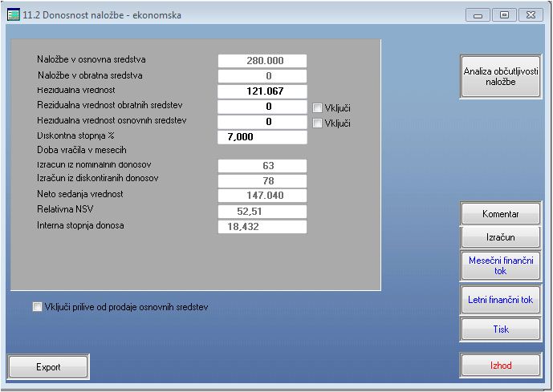Select the Diskontna stopnja % field
Image resolution: width=553 pixels, height=392 pixels.
click(262, 137)
